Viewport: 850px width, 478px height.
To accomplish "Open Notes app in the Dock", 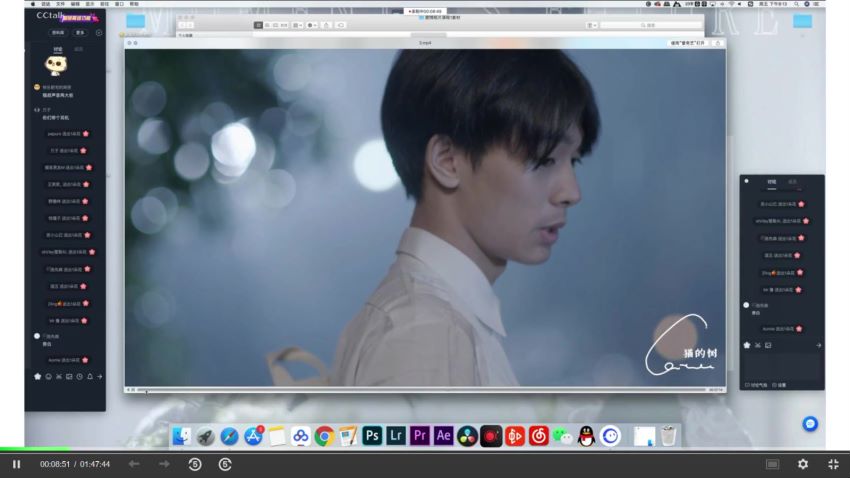I will (277, 436).
